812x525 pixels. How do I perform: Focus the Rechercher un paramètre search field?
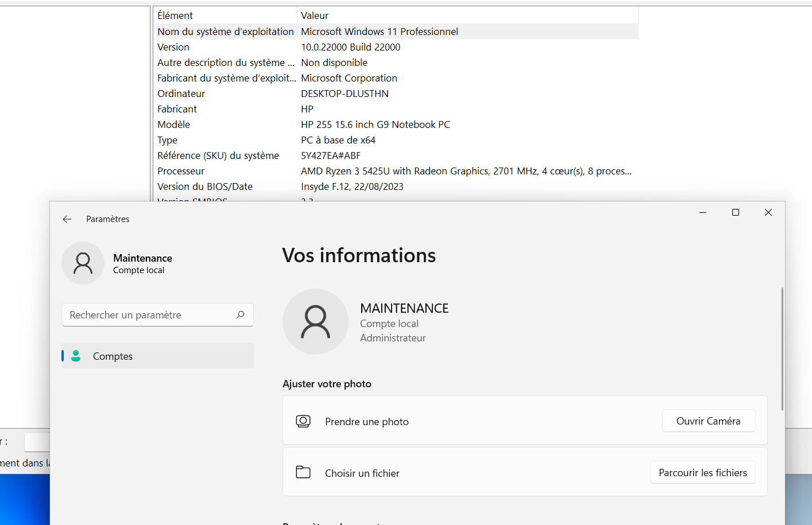(157, 314)
